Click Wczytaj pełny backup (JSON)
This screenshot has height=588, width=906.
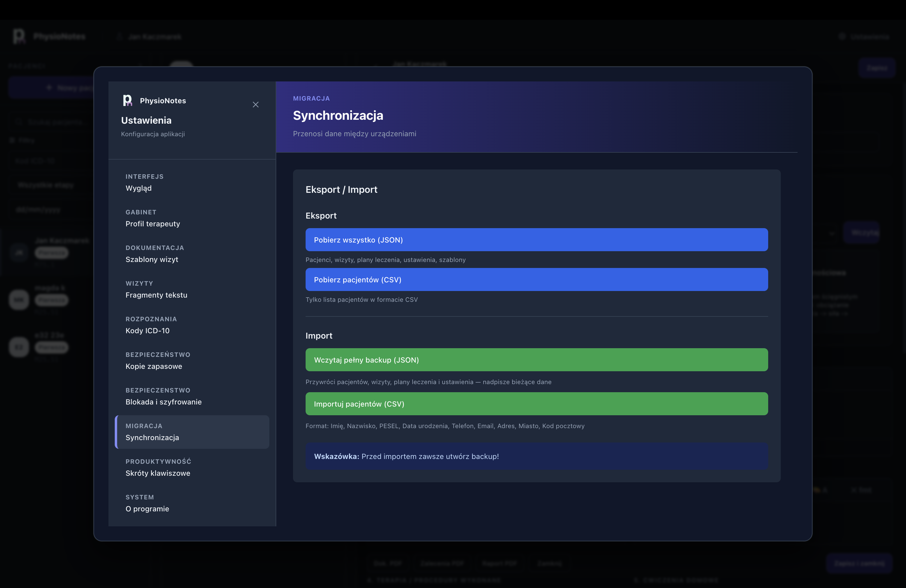click(x=536, y=360)
